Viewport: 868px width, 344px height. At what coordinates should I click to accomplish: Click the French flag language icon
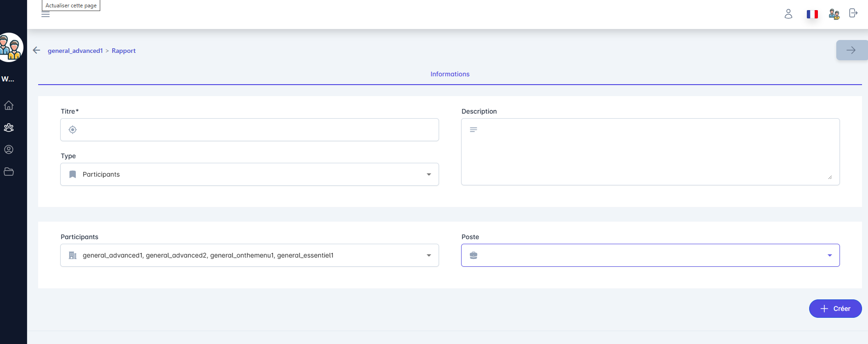(x=812, y=14)
